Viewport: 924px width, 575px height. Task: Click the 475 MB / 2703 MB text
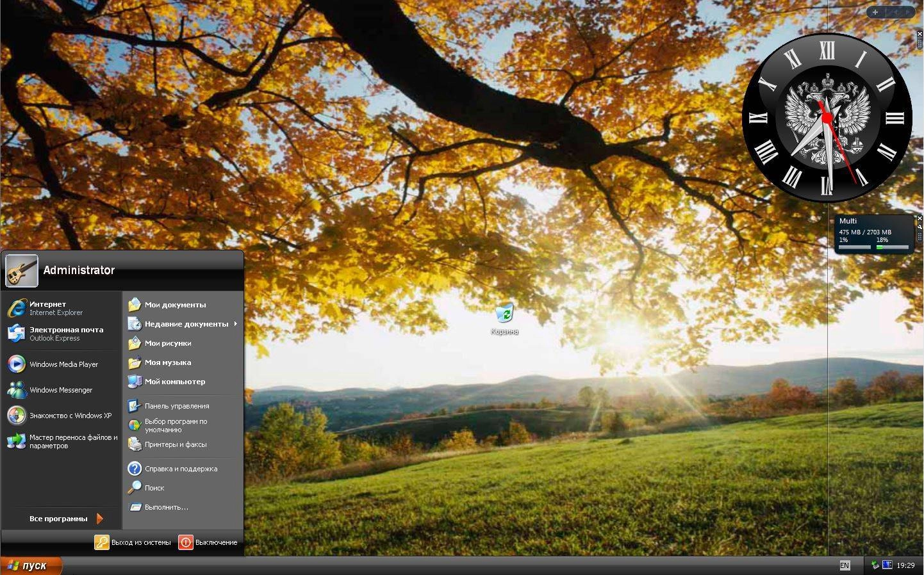pos(865,232)
